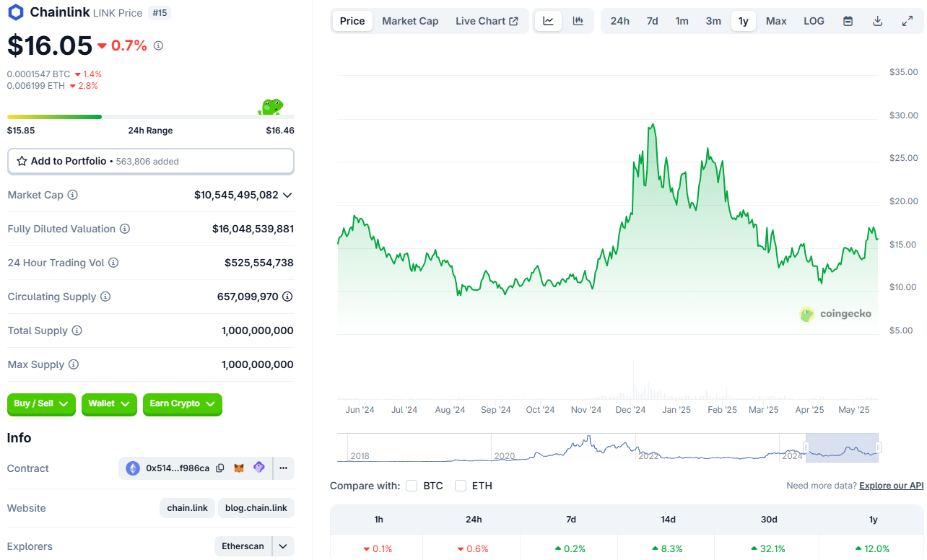Viewport: 927px width, 560px height.
Task: Select the 24h time range
Action: click(x=619, y=21)
